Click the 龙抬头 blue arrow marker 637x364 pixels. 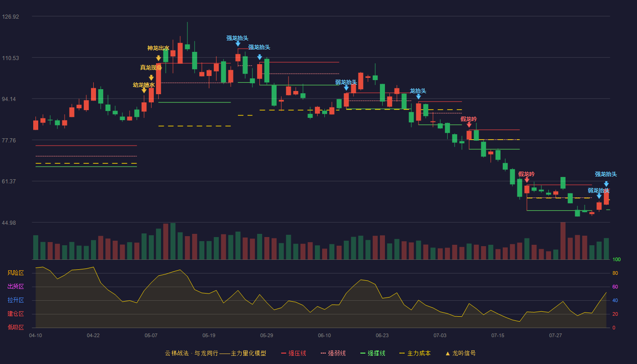[418, 96]
